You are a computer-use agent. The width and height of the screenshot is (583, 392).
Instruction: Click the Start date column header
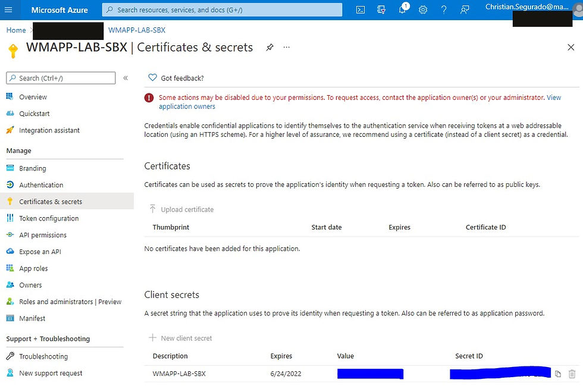coord(327,227)
